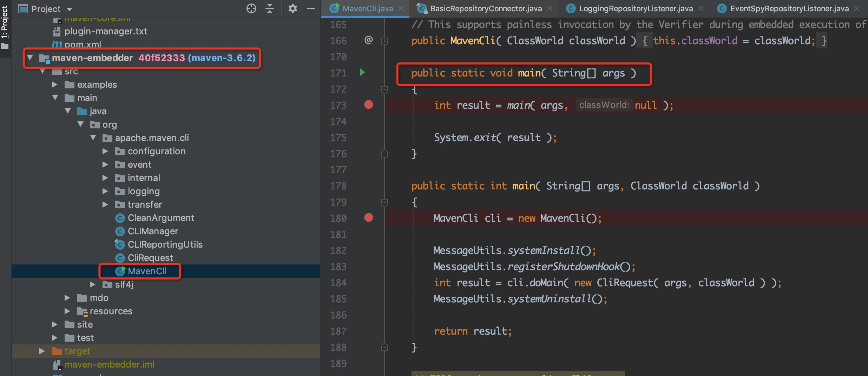Screen dimensions: 868x376
Task: Expand the folded code on line 166
Action: tap(384, 41)
